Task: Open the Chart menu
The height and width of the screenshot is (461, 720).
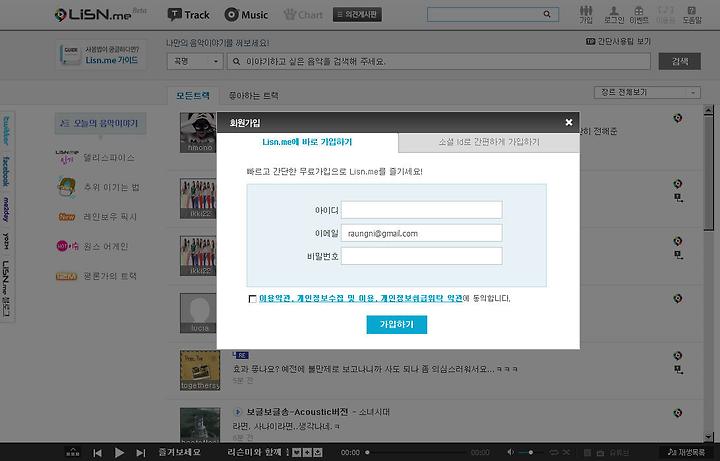Action: 303,15
